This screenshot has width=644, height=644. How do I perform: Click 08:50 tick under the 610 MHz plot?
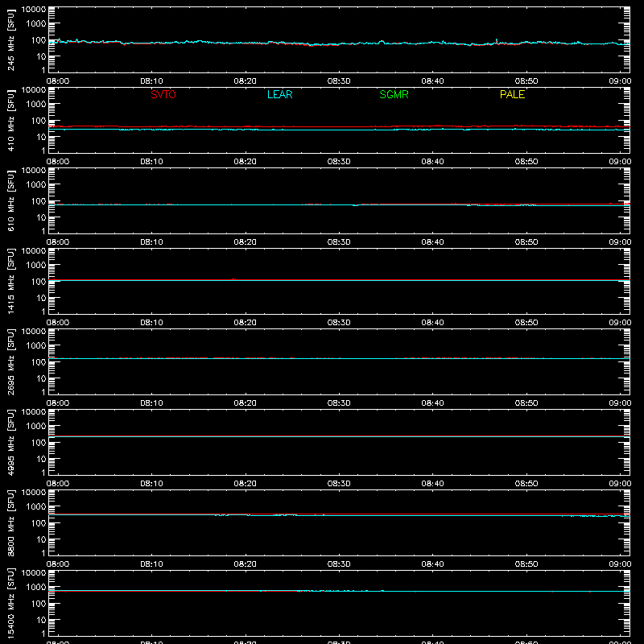point(526,242)
